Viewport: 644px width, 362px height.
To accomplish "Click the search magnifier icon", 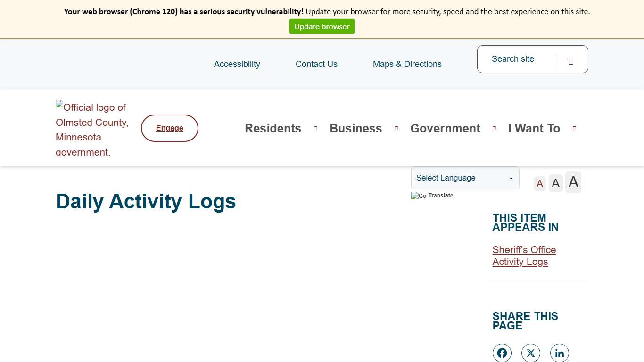I will click(571, 61).
